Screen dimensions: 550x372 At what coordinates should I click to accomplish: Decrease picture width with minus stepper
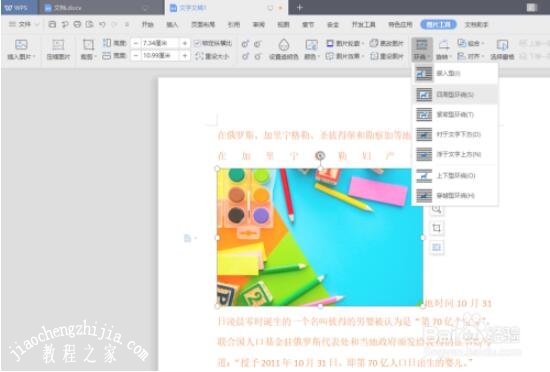(x=136, y=56)
